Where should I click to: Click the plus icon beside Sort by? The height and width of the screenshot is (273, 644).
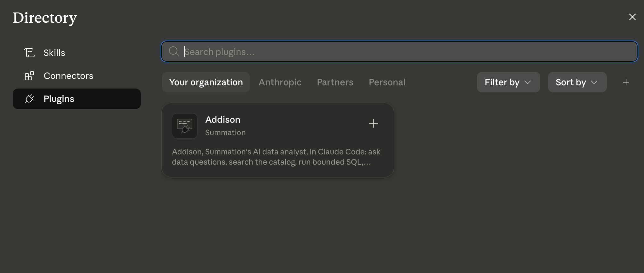pyautogui.click(x=626, y=82)
